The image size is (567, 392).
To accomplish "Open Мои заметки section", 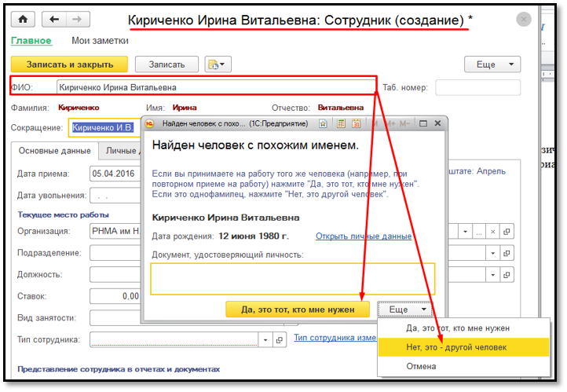I will tap(100, 41).
